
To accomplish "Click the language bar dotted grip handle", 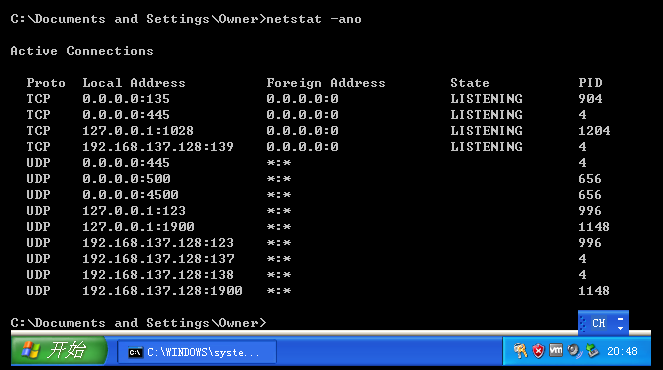I will 583,323.
